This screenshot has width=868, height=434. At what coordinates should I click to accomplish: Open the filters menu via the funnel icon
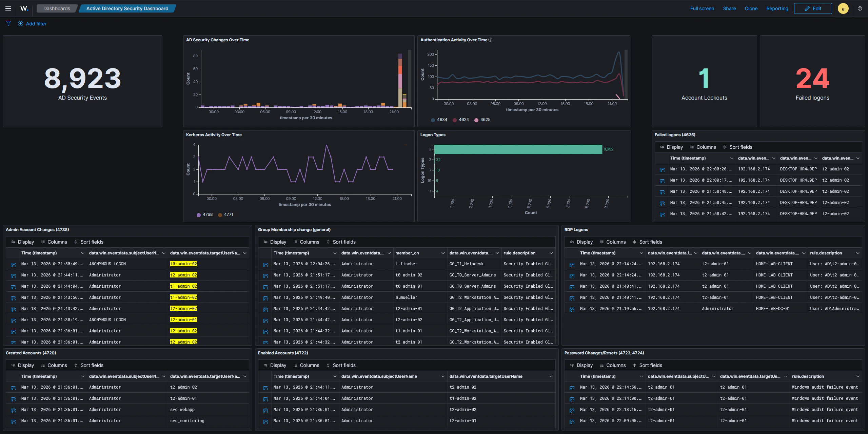[x=8, y=23]
